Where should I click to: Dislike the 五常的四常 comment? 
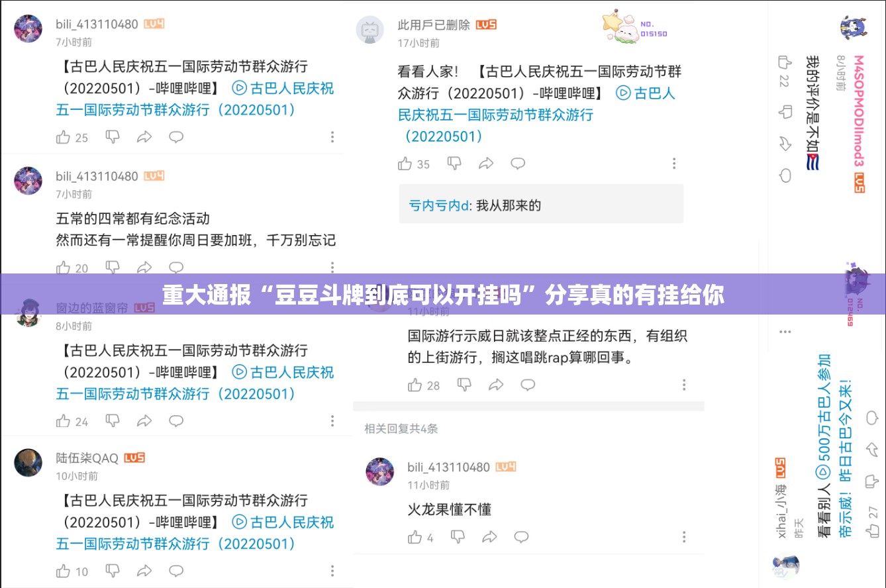pos(113,267)
